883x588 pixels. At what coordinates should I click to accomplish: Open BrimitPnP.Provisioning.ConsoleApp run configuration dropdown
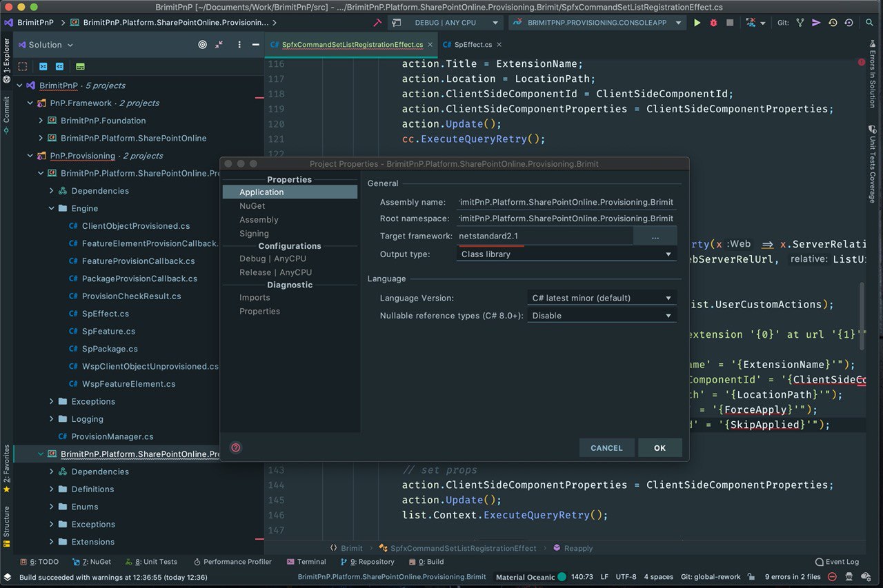click(597, 23)
